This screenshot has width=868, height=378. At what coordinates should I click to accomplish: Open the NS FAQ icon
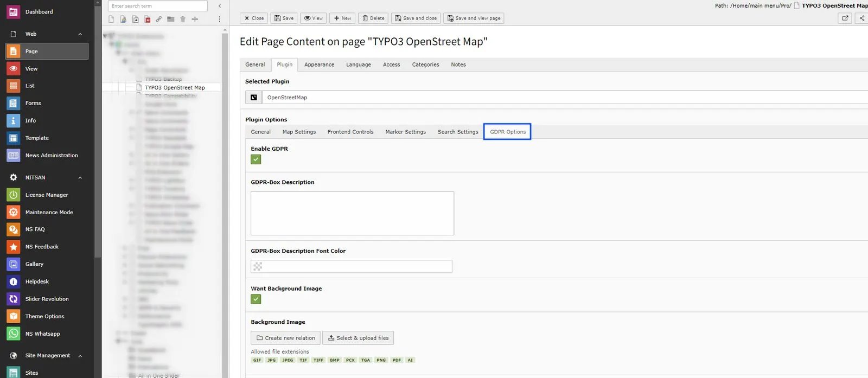click(13, 229)
